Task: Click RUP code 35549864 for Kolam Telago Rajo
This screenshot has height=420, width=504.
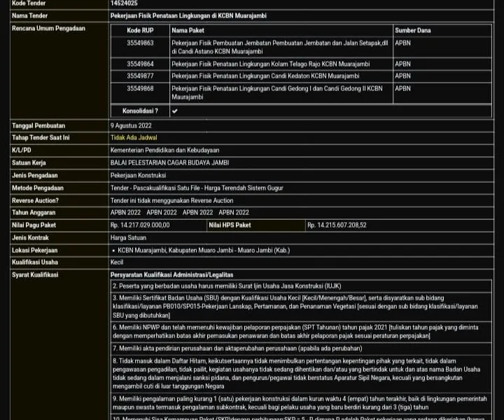Action: click(140, 64)
